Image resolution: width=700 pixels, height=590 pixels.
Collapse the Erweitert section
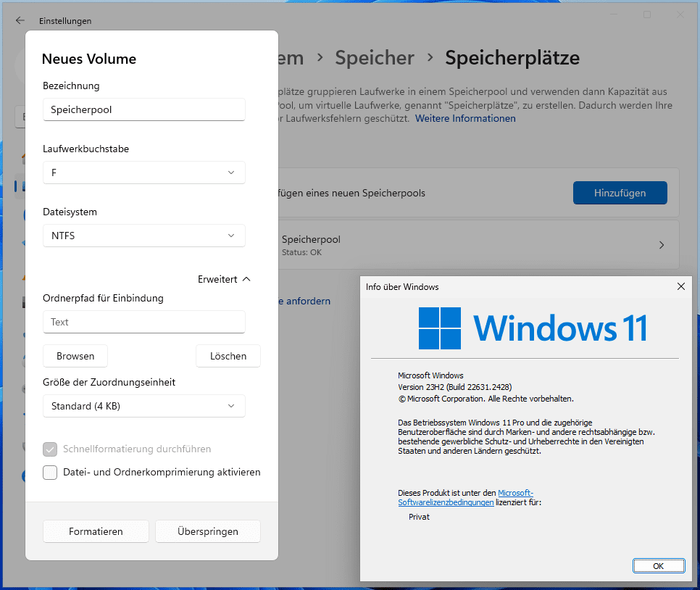tap(224, 279)
